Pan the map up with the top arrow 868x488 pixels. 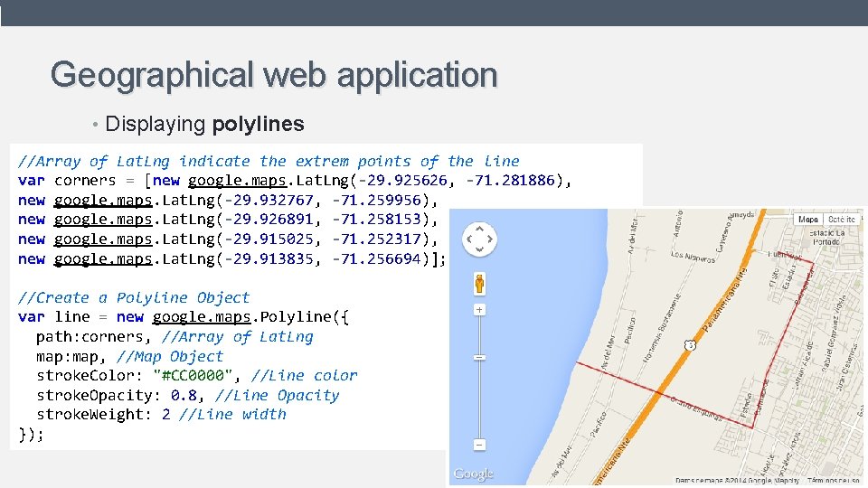pos(479,229)
